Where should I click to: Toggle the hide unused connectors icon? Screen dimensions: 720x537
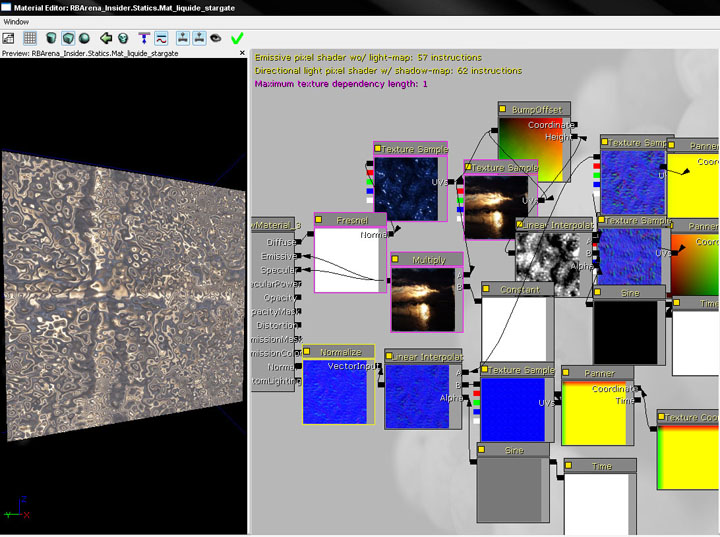point(144,38)
